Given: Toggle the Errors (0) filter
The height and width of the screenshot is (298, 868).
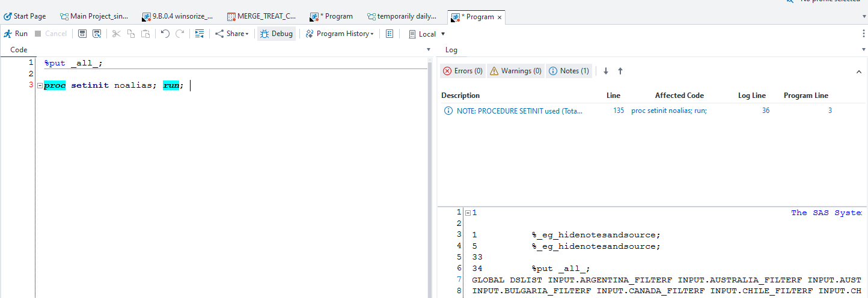Looking at the screenshot, I should (x=462, y=71).
